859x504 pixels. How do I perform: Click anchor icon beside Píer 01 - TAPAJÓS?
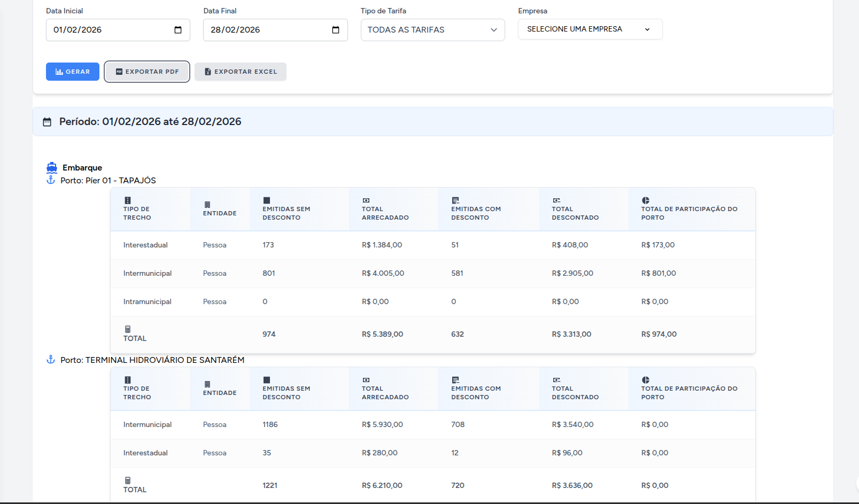(x=51, y=180)
